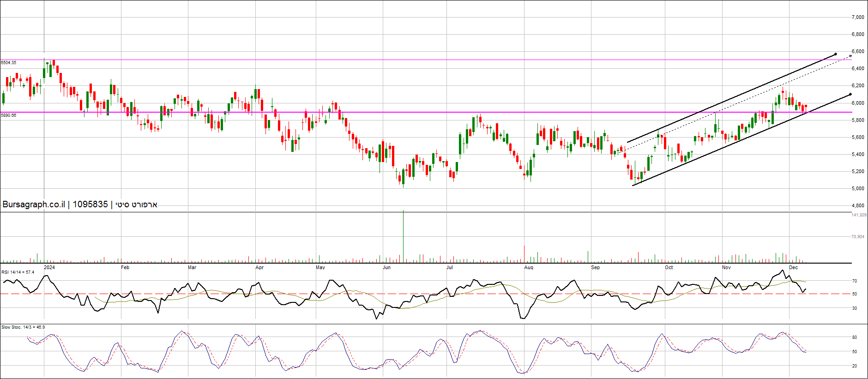Click the Feb label on time axis
The height and width of the screenshot is (379, 868).
coord(125,267)
